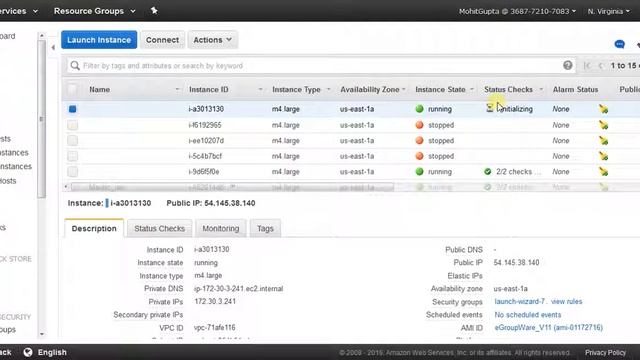Click VPC ID value vpc-71afe116
The image size is (640, 360).
[x=214, y=327]
